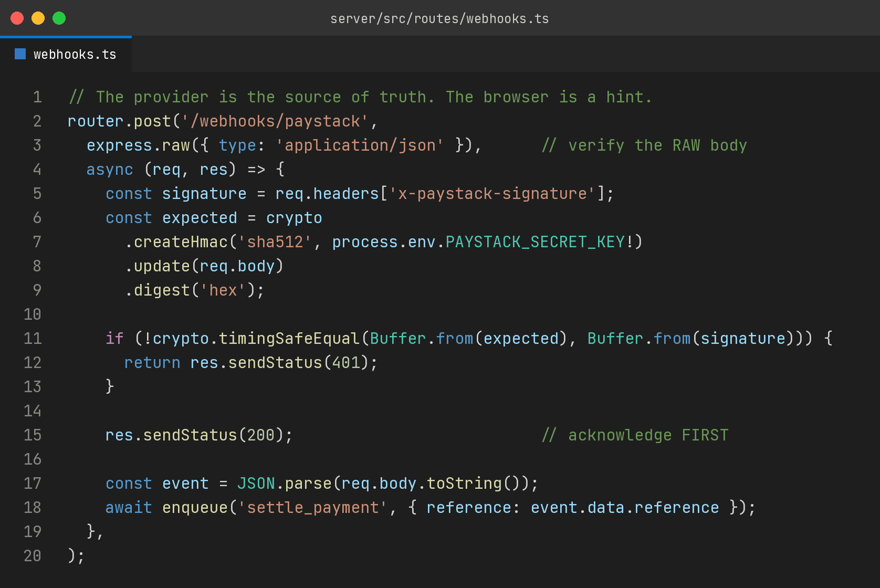
Task: Click 'event' variable declaration on line 17
Action: point(185,484)
